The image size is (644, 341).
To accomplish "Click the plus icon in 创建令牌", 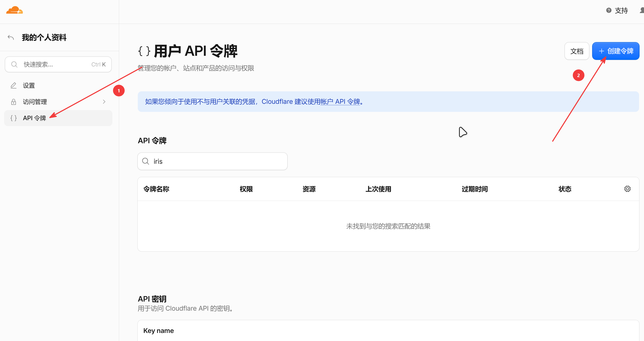I will tap(601, 51).
